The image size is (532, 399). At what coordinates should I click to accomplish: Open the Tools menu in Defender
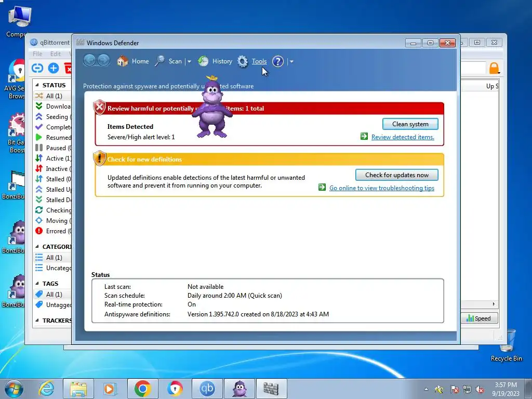pos(259,61)
